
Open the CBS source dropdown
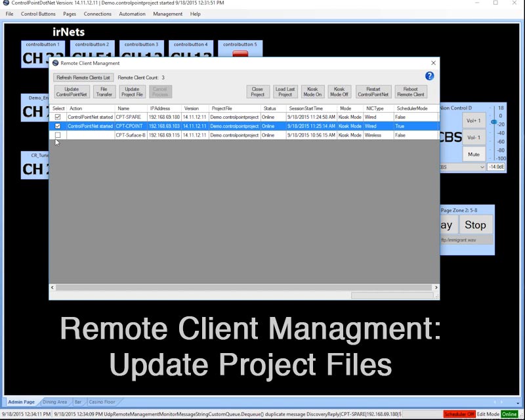pyautogui.click(x=482, y=167)
